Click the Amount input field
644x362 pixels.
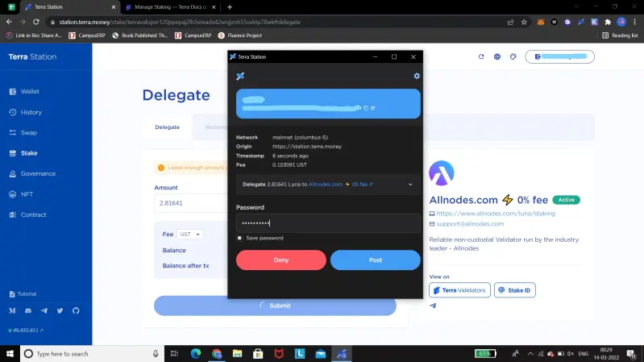pos(191,203)
